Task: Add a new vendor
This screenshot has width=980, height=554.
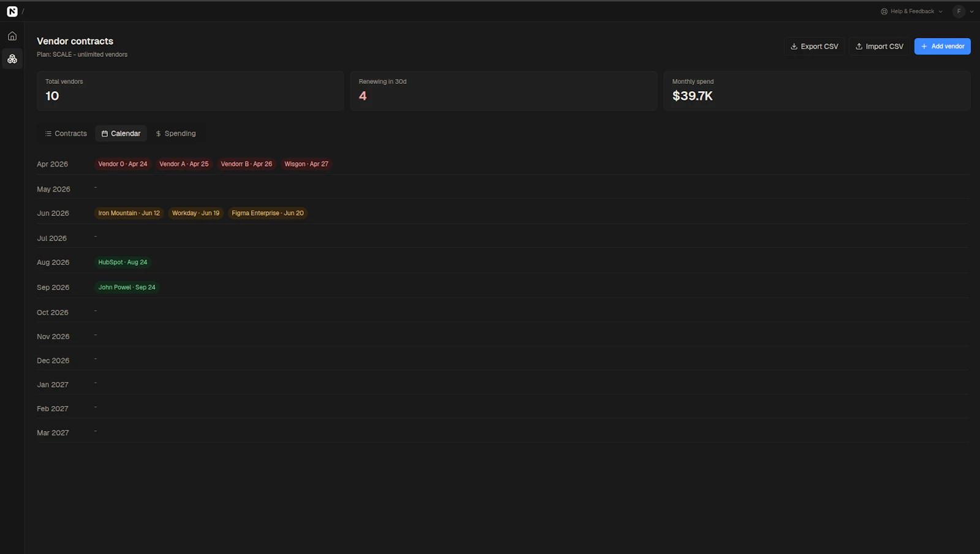Action: click(x=942, y=47)
